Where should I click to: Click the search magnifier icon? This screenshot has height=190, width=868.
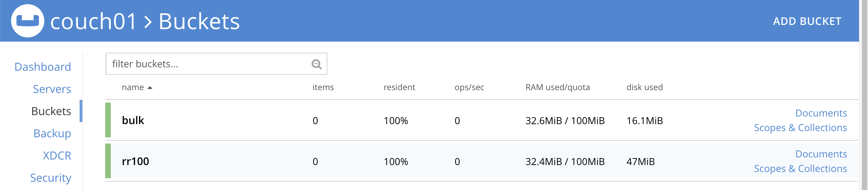coord(316,64)
